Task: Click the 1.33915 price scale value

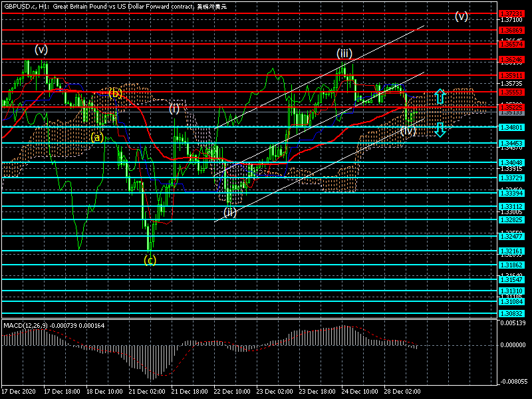Action: 511,169
